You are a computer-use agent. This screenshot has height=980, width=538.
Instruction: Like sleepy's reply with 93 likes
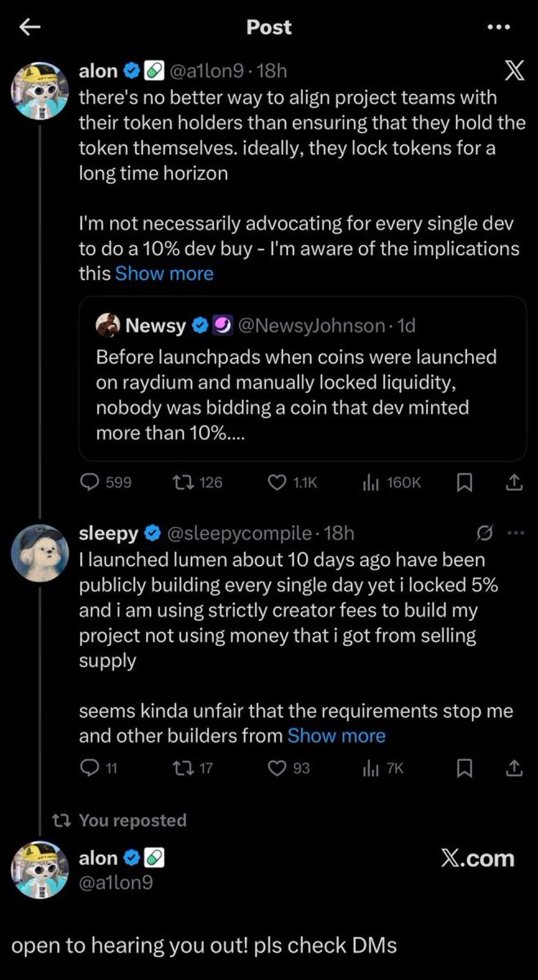pos(278,768)
